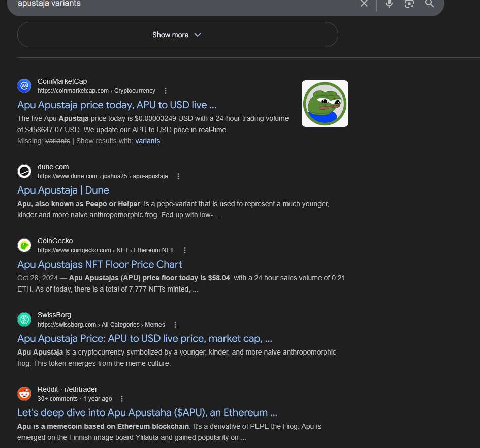
Task: Open more options for Reddit result
Action: click(122, 399)
